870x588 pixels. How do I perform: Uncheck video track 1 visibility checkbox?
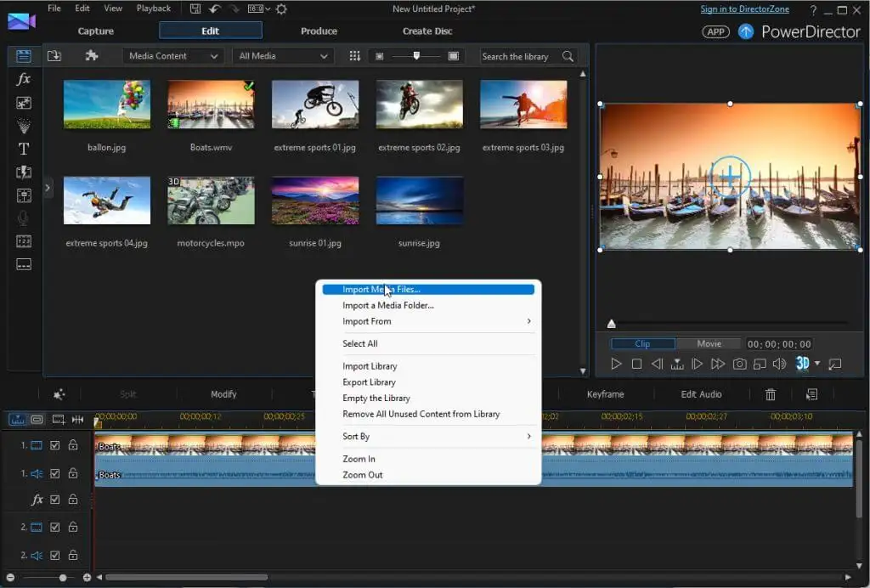click(55, 445)
